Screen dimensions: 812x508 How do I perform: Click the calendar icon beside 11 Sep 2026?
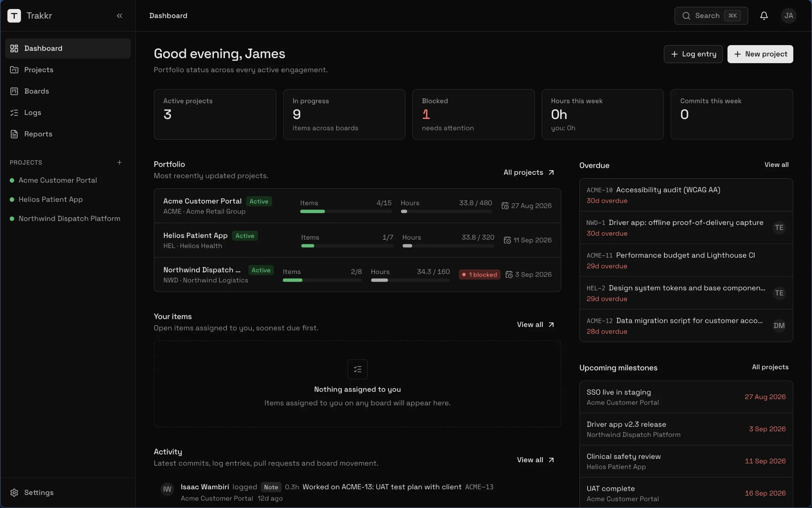point(507,240)
